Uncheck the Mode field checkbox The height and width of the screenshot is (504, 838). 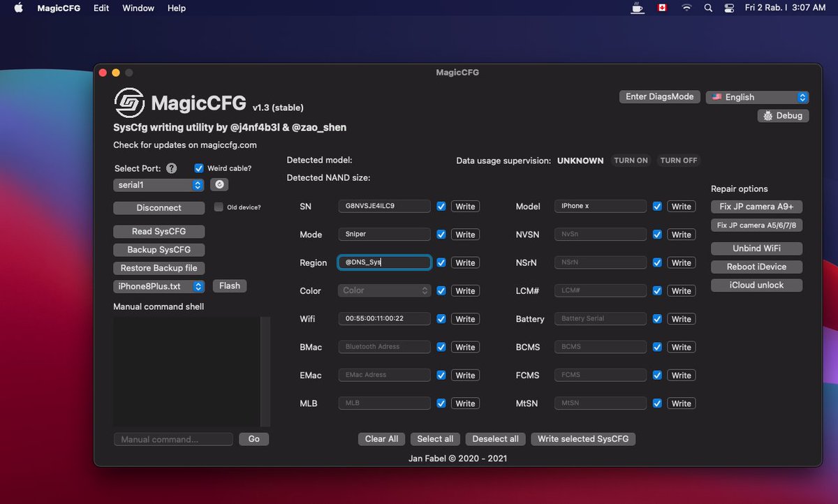[441, 234]
